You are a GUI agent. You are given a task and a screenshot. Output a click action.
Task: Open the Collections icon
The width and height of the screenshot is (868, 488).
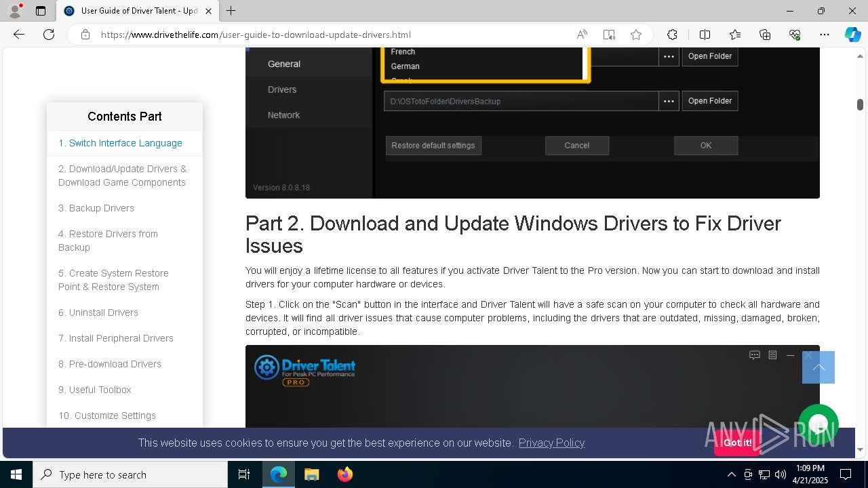765,35
